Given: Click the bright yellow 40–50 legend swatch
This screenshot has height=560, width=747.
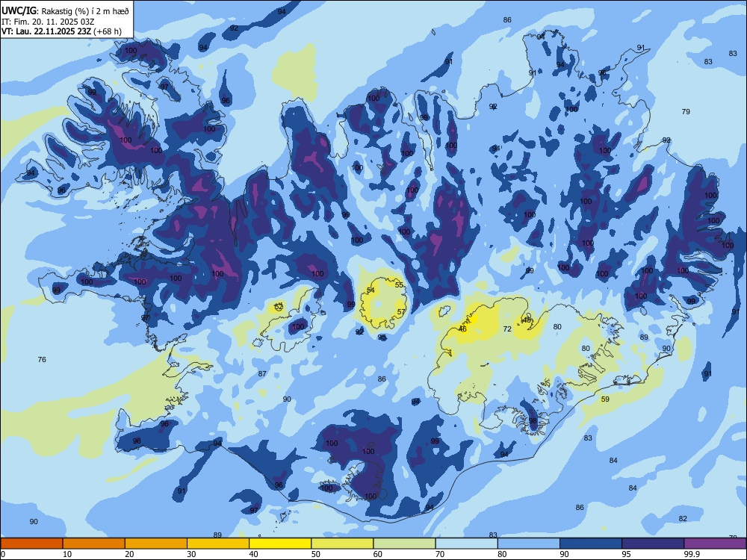Looking at the screenshot, I should 280,544.
